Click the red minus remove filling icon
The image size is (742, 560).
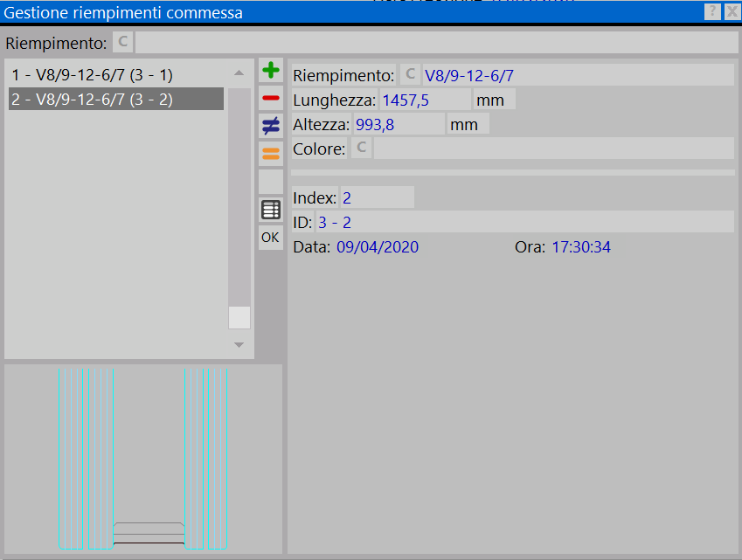coord(271,98)
